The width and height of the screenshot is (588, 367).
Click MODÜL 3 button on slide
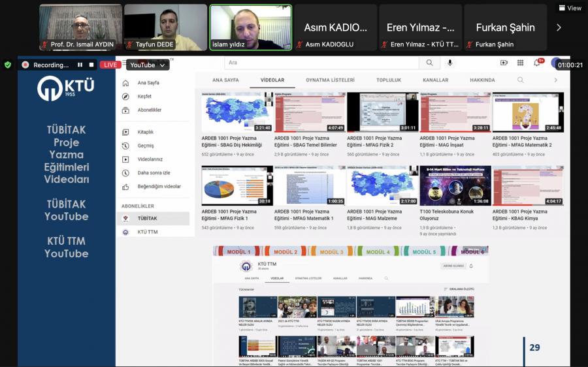(331, 251)
